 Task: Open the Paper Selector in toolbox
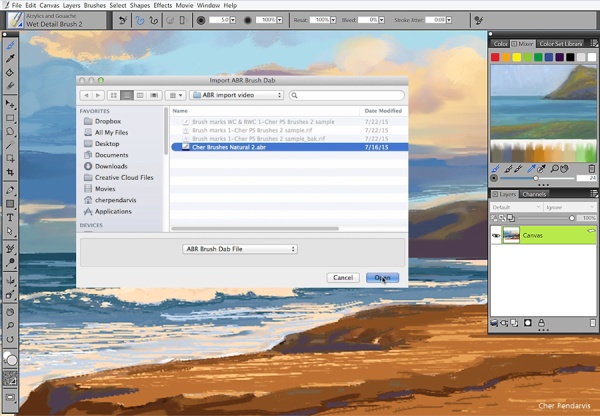[x=10, y=378]
